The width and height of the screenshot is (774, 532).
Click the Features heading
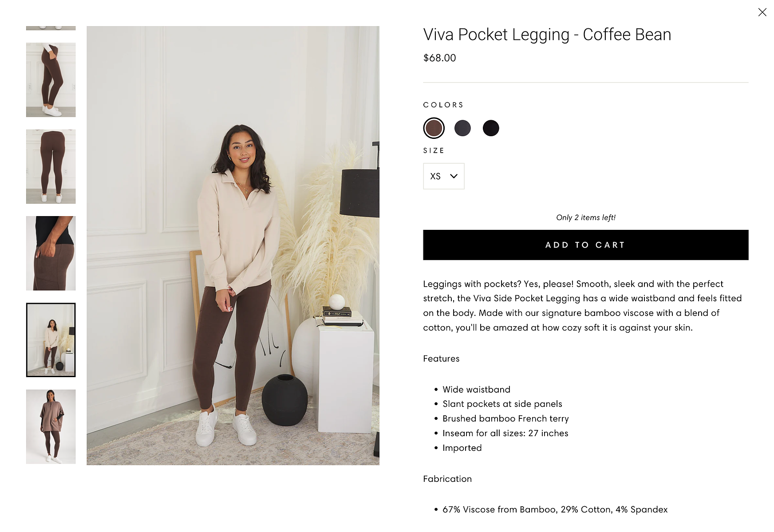441,359
